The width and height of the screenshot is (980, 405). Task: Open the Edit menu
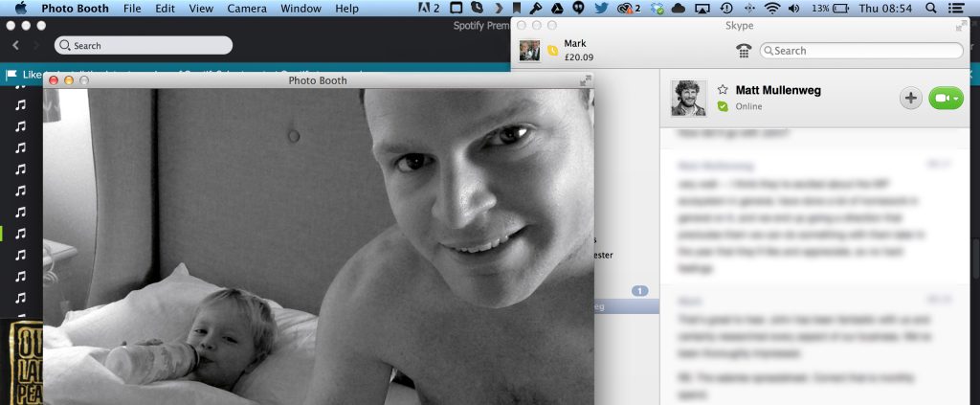165,8
